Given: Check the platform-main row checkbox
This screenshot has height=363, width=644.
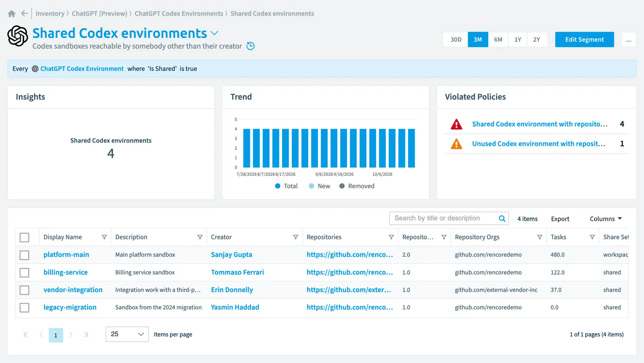Looking at the screenshot, I should click(25, 255).
